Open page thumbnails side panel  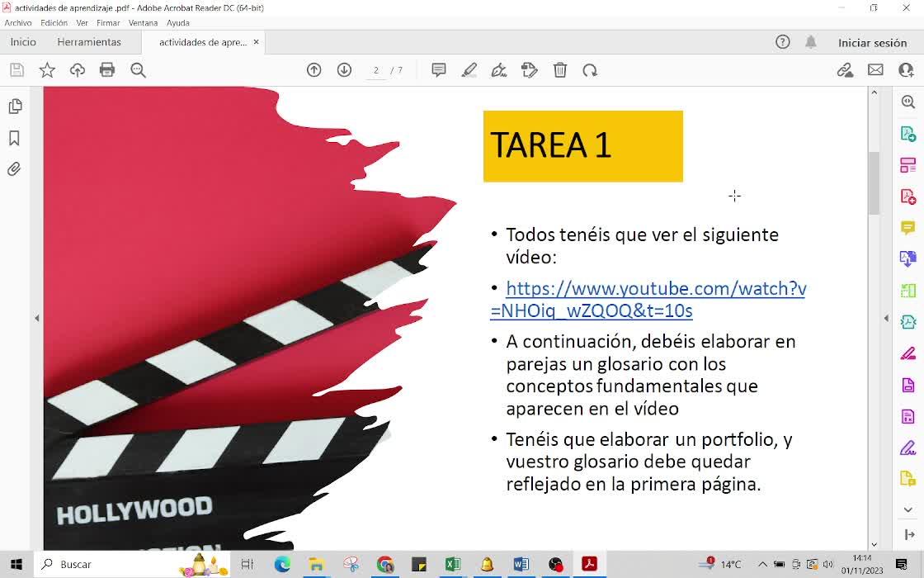(x=15, y=107)
